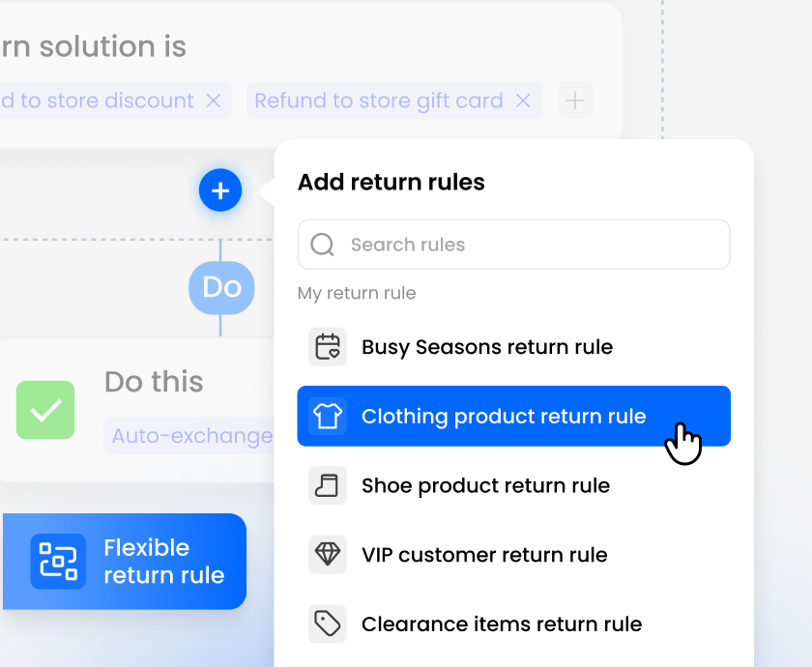Screen dimensions: 812x667
Task: Click the blue plus button above the Do node
Action: click(x=220, y=190)
